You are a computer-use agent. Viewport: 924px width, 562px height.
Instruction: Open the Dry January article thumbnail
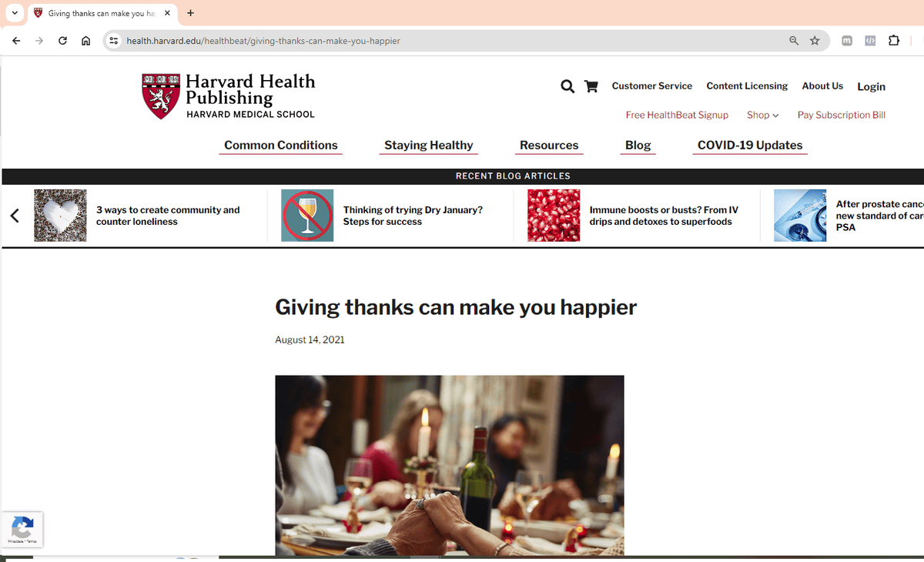[307, 216]
